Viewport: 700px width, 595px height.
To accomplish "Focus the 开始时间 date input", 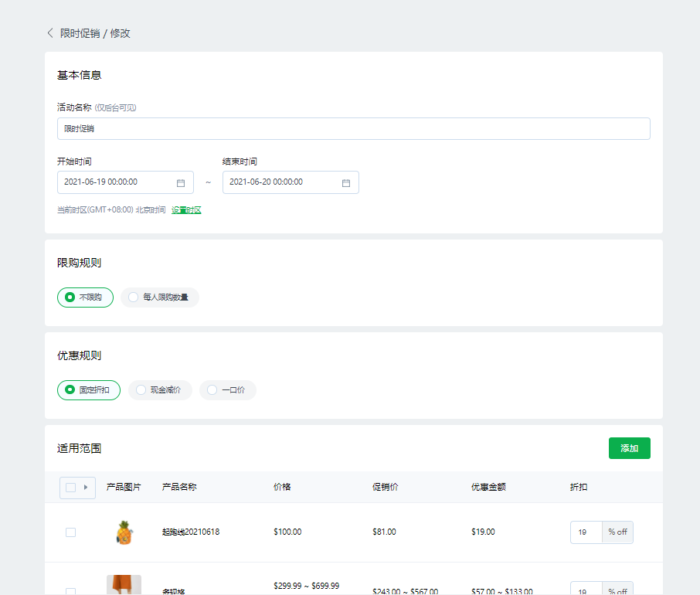I will pos(116,182).
